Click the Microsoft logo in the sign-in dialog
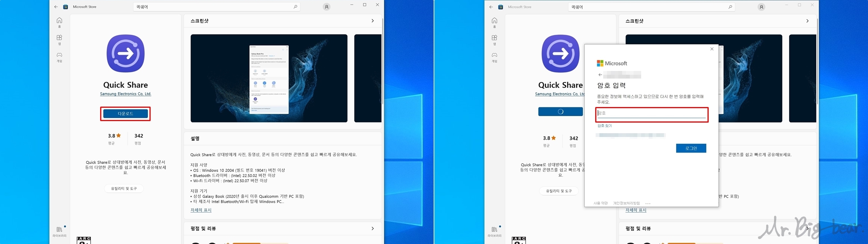 [612, 63]
